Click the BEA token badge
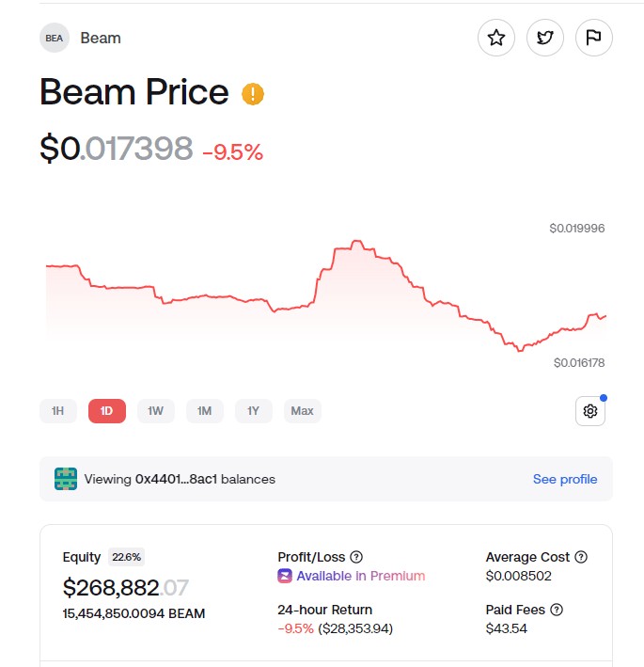644x667 pixels. [55, 38]
